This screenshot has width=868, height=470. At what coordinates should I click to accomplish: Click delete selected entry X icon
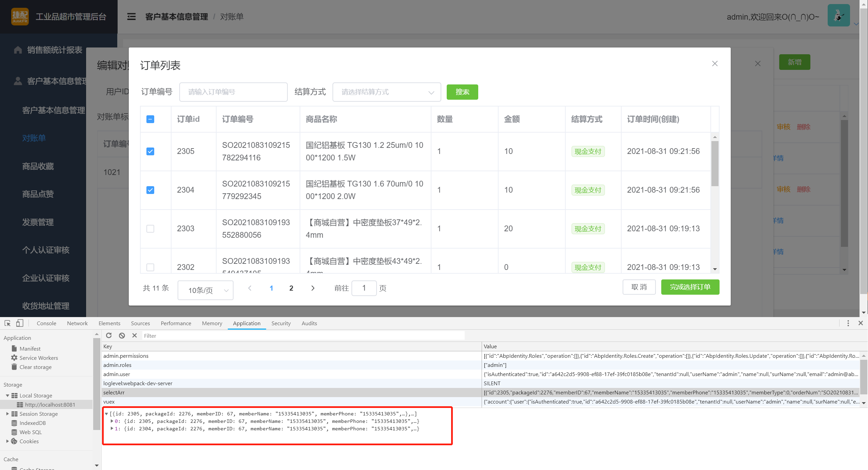tap(135, 335)
